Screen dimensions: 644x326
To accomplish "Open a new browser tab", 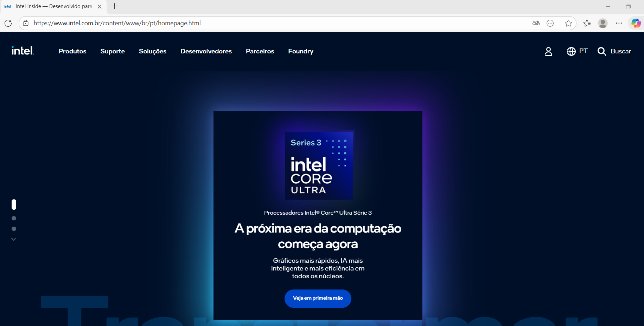I will (114, 6).
